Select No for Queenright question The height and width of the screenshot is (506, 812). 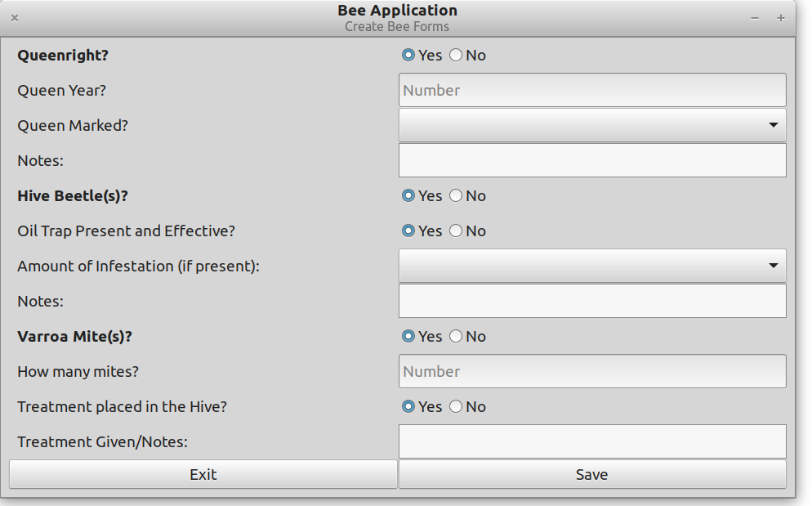click(456, 55)
